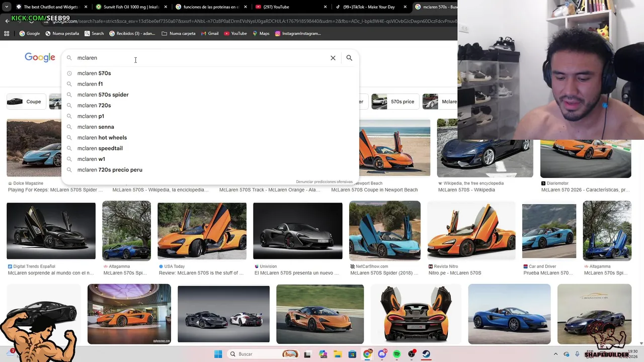Close the (297) YouTube tab
The width and height of the screenshot is (644, 362).
326,7
